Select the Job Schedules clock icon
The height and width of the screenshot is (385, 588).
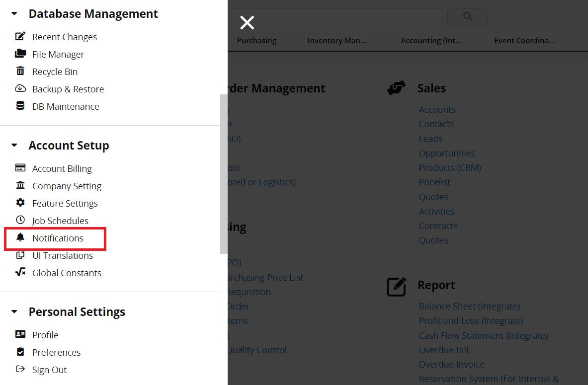click(20, 220)
